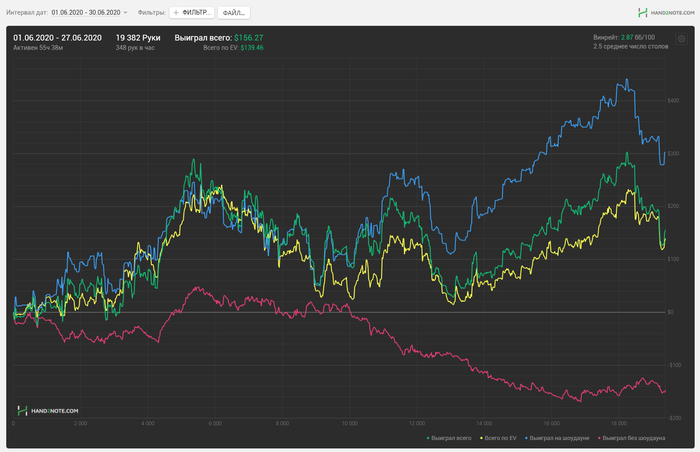The width and height of the screenshot is (700, 452).
Task: Click the Активен 55ч 38м label
Action: (x=38, y=48)
